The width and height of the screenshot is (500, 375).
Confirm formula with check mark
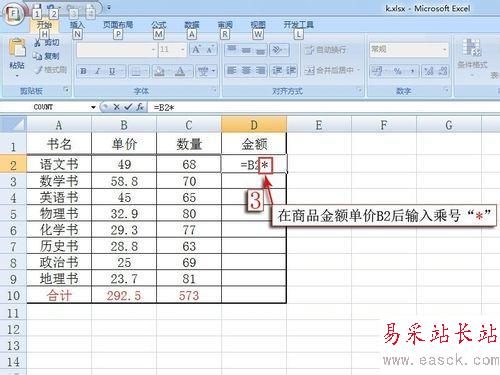tap(128, 107)
